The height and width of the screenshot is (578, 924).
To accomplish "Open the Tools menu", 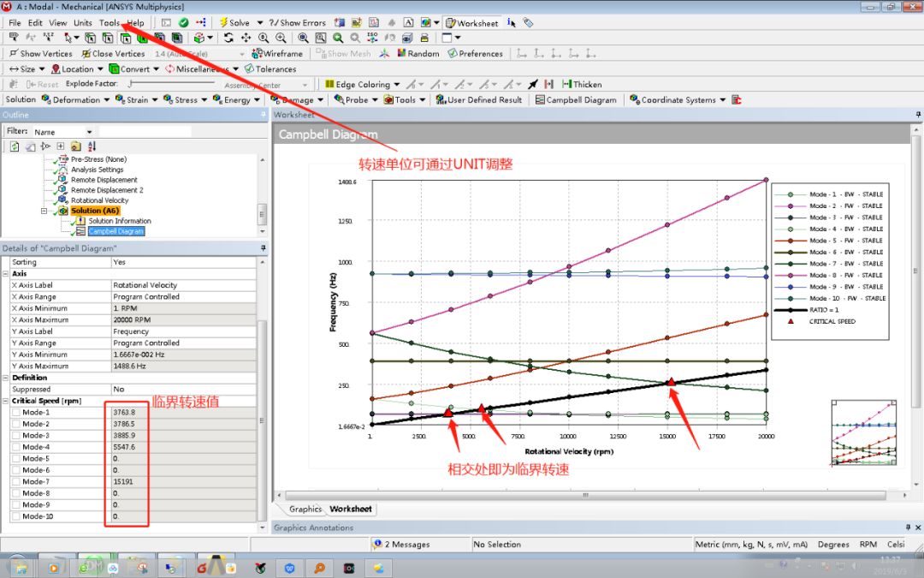I will click(108, 23).
